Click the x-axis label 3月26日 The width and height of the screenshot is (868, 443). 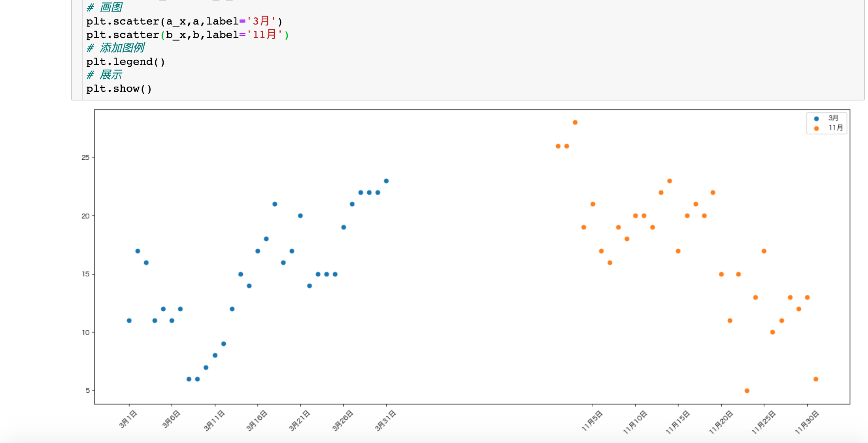coord(342,420)
